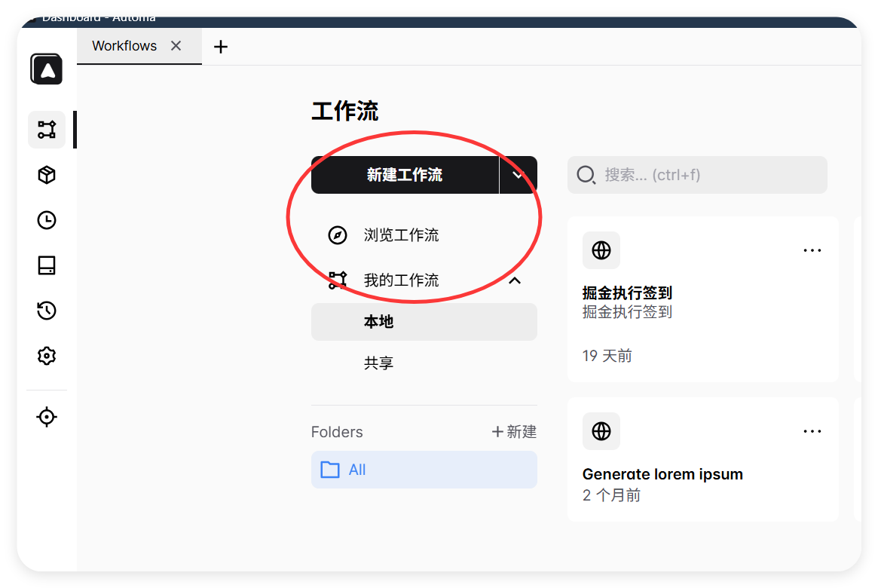The height and width of the screenshot is (588, 878).
Task: Click the 新建工作流 button
Action: click(405, 175)
